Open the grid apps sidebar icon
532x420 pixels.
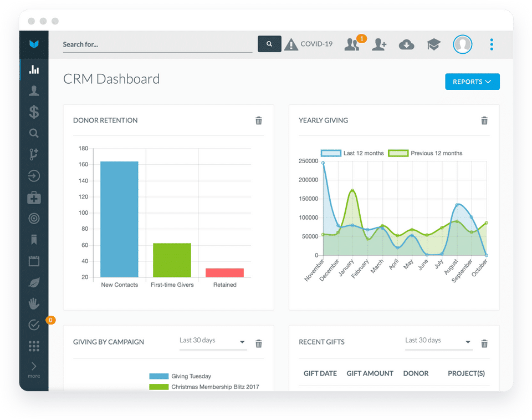click(34, 346)
